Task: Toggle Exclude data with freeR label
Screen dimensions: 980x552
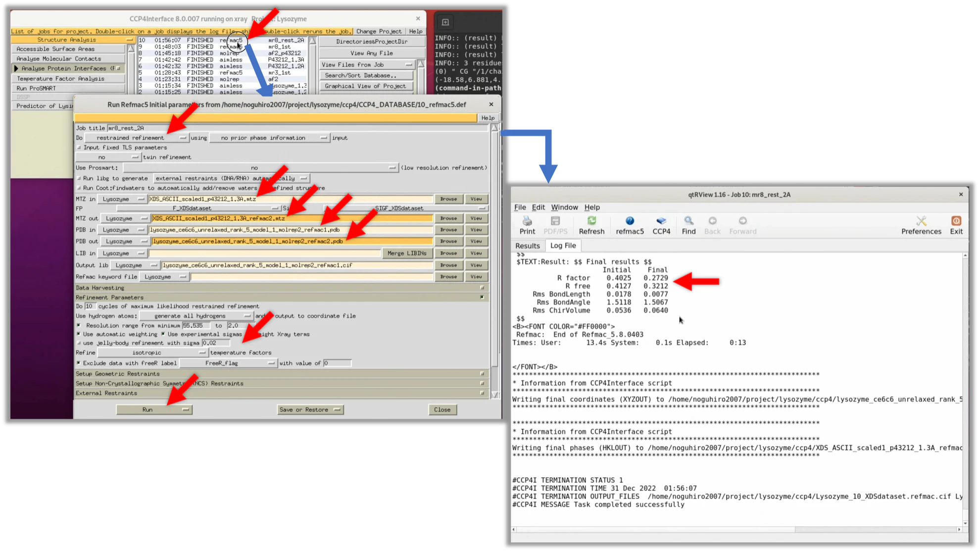Action: (79, 363)
